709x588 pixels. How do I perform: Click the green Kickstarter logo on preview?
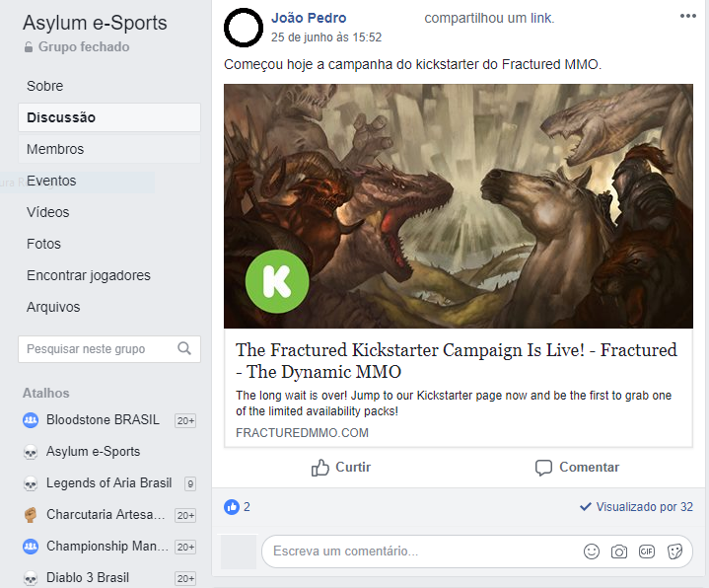277,281
